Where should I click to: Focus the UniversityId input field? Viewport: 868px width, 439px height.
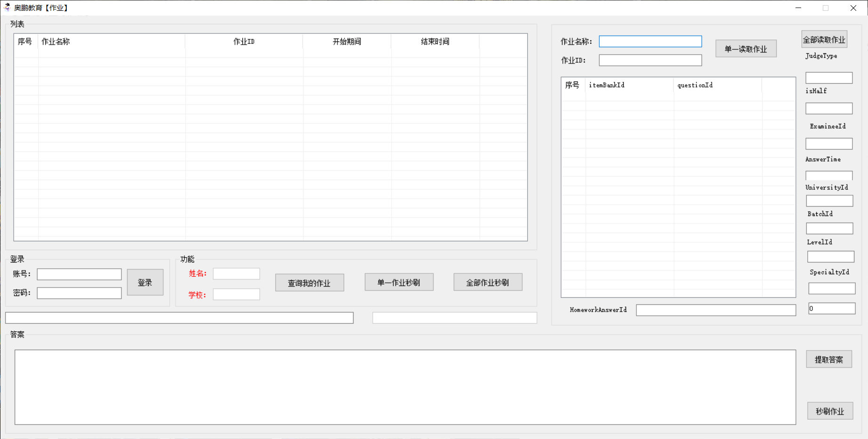pyautogui.click(x=829, y=201)
